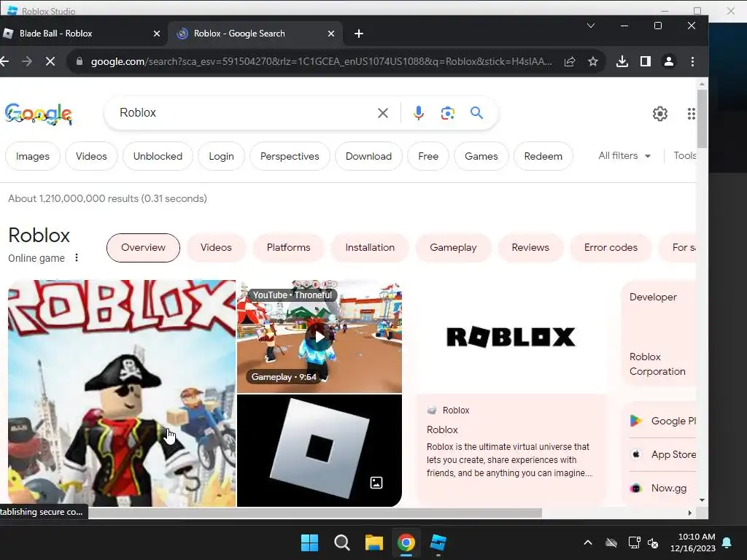747x560 pixels.
Task: Open Windows Start menu
Action: [309, 542]
